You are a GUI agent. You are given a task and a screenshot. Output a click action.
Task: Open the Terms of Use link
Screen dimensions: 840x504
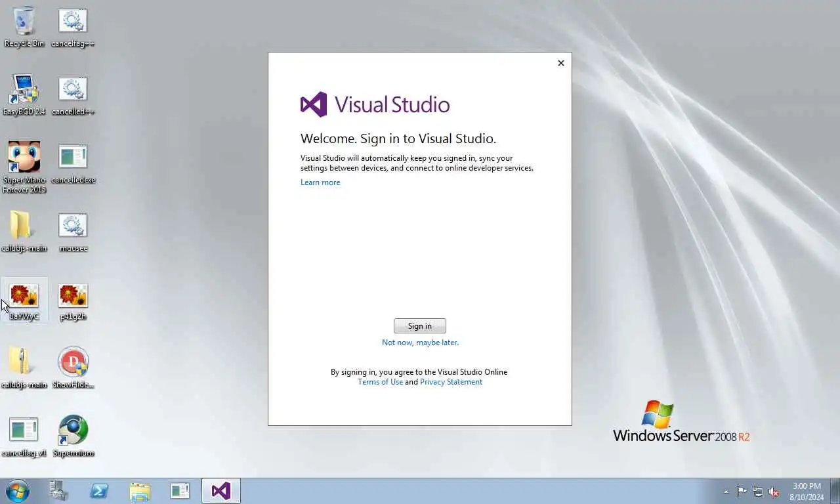coord(380,382)
